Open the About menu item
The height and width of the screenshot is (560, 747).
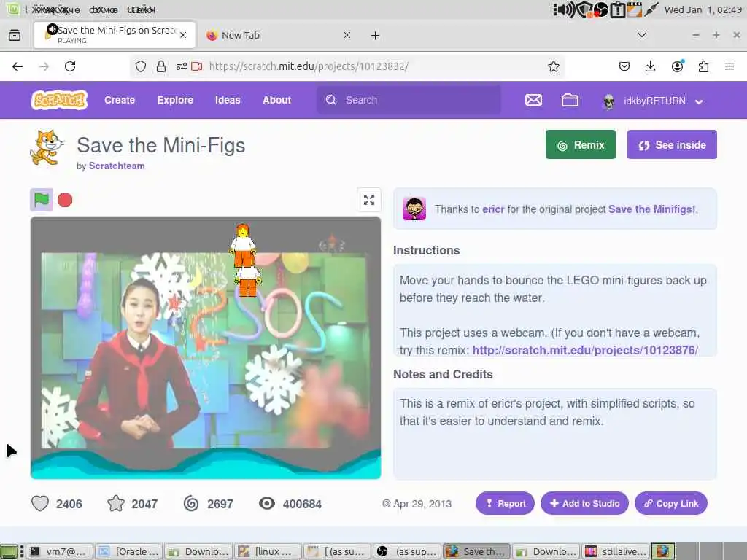pyautogui.click(x=276, y=100)
